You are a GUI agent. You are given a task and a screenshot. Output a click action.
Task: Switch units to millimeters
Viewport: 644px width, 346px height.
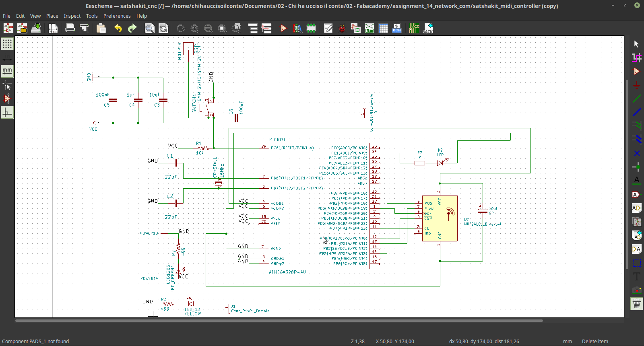point(7,71)
